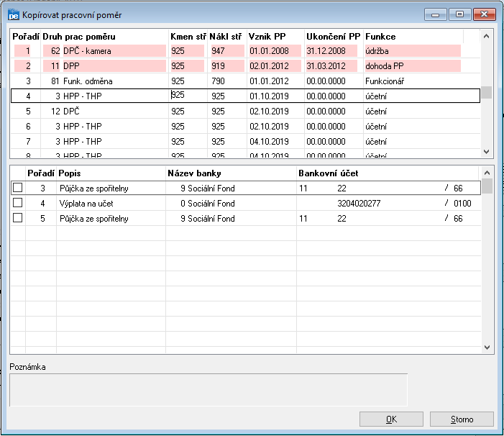Click the cost center value 919
This screenshot has height=436, width=504.
click(x=227, y=66)
